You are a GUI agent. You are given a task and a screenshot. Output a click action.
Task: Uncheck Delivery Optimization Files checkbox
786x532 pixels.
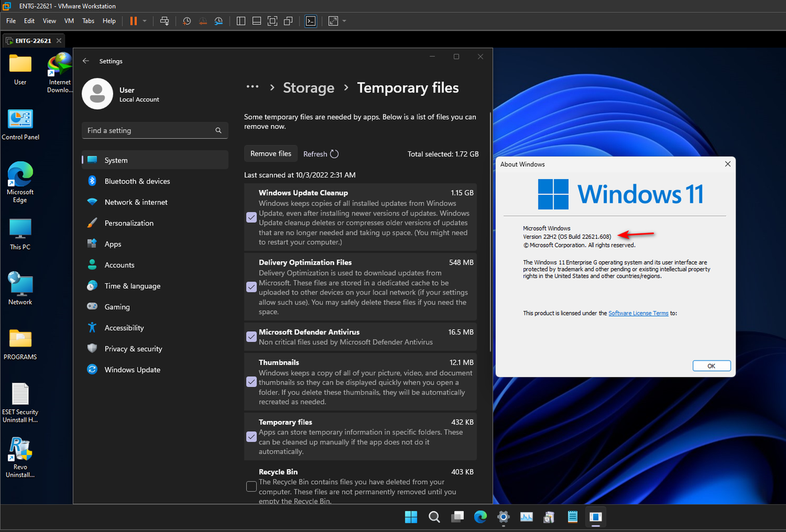(252, 287)
